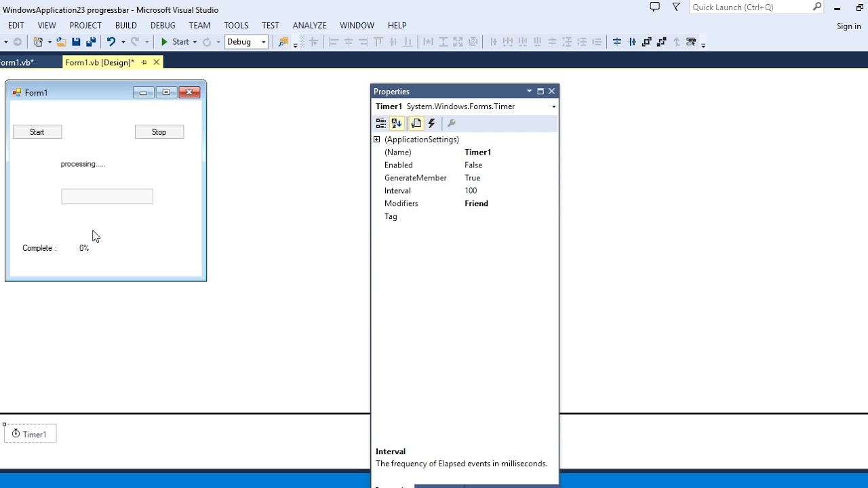868x488 pixels.
Task: Expand the Start button dropdown arrow
Action: (195, 42)
